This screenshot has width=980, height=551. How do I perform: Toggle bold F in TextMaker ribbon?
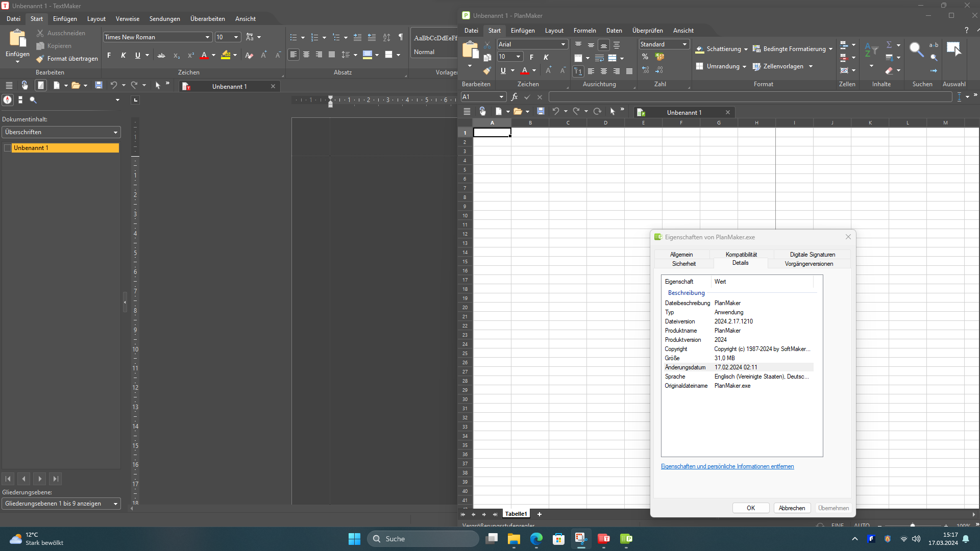(109, 55)
